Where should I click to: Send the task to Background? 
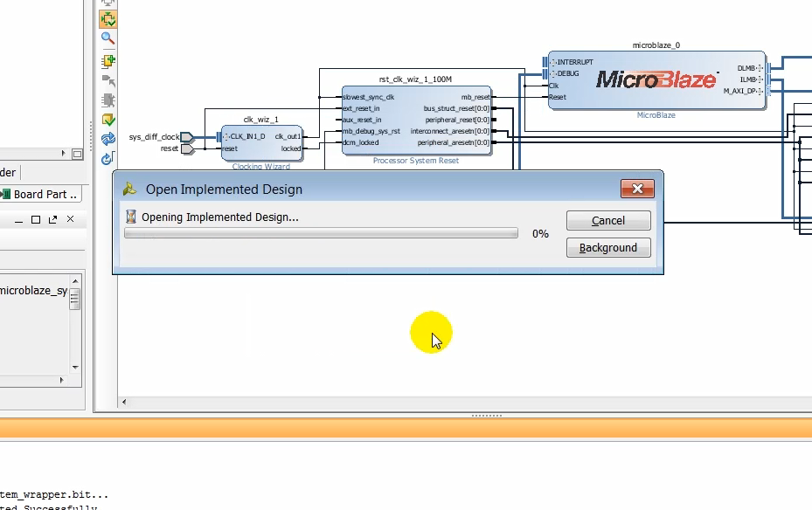[x=607, y=248]
